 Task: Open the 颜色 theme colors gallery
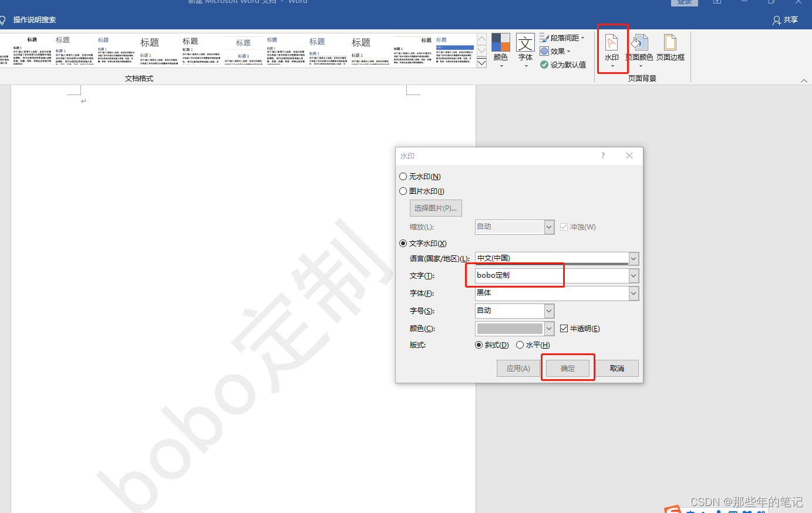coord(501,50)
